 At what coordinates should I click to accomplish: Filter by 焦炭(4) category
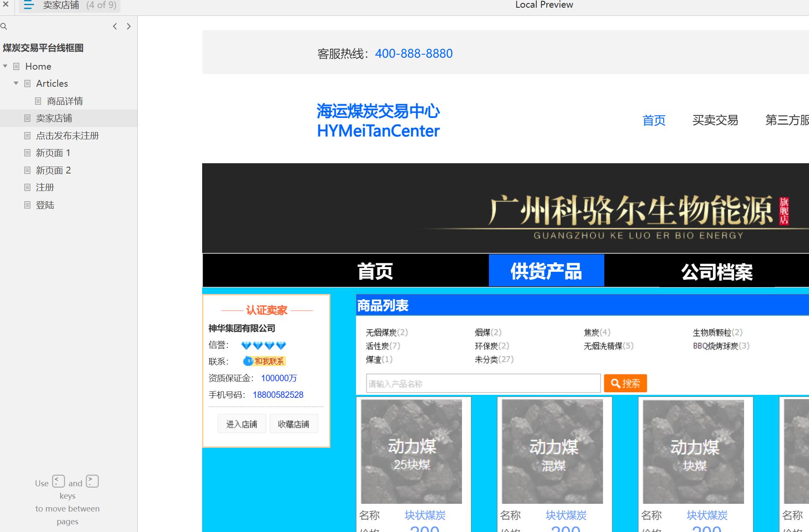(597, 332)
